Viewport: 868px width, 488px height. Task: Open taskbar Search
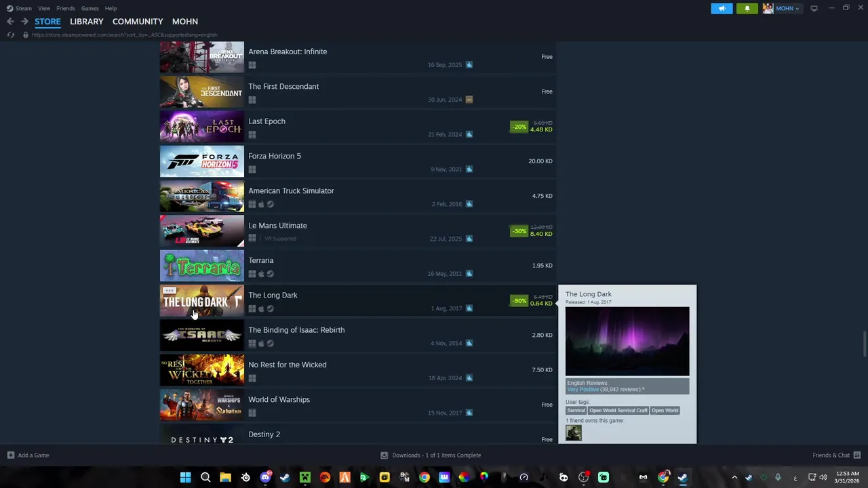pyautogui.click(x=205, y=477)
